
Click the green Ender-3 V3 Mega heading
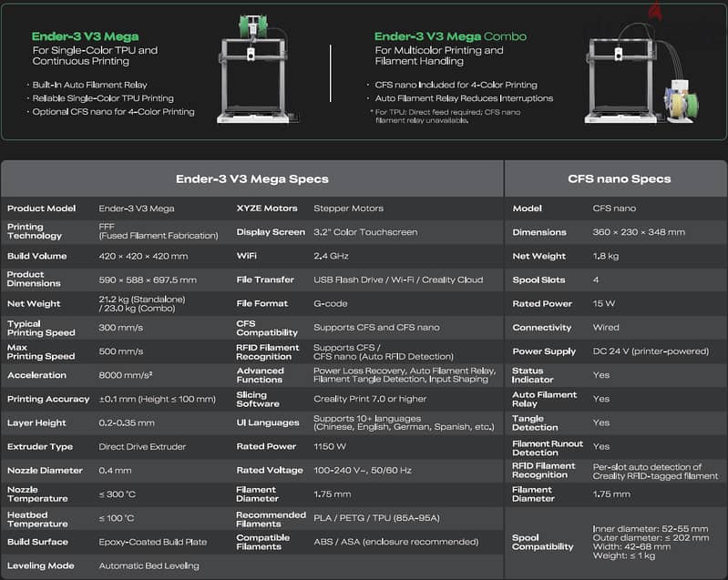coord(85,36)
